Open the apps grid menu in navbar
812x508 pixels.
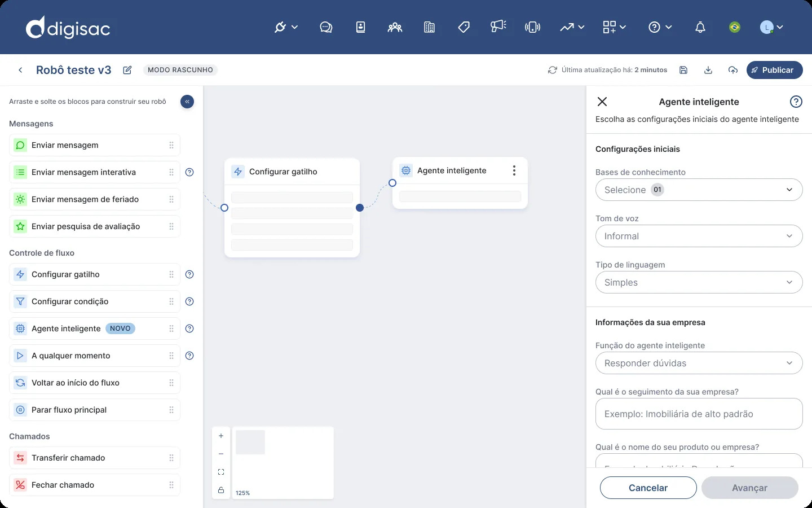point(614,27)
